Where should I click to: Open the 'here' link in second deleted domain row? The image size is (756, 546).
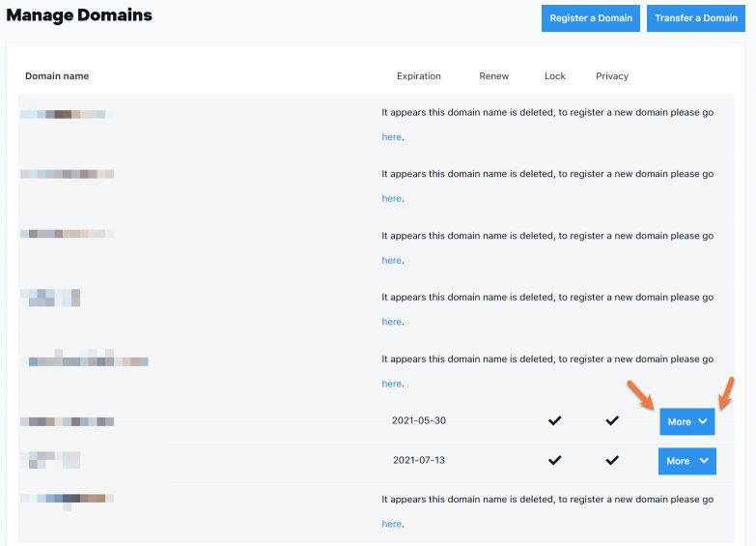(x=391, y=199)
